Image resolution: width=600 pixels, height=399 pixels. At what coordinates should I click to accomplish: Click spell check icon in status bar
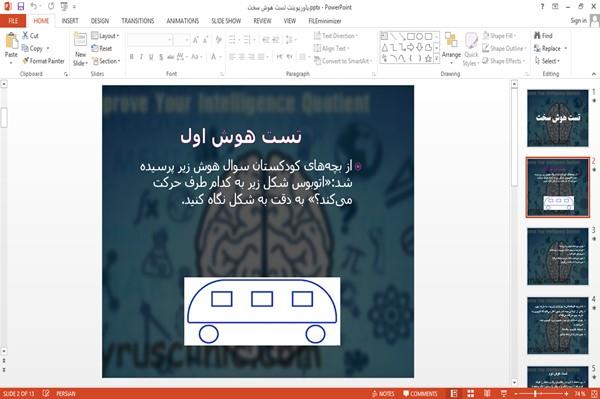pyautogui.click(x=46, y=393)
